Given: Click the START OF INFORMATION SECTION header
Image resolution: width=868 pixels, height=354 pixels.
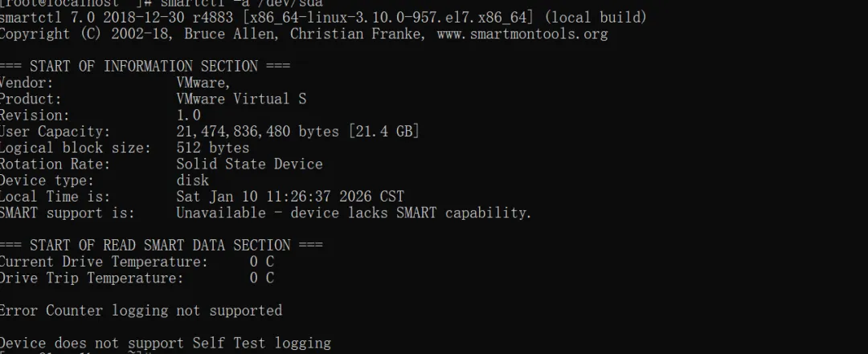Looking at the screenshot, I should click(145, 66).
